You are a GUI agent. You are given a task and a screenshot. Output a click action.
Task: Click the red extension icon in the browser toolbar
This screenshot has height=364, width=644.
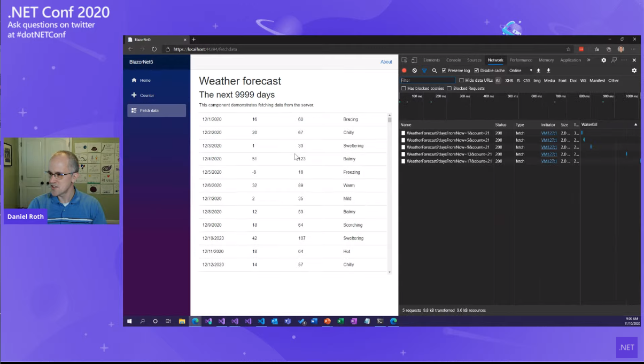click(581, 49)
